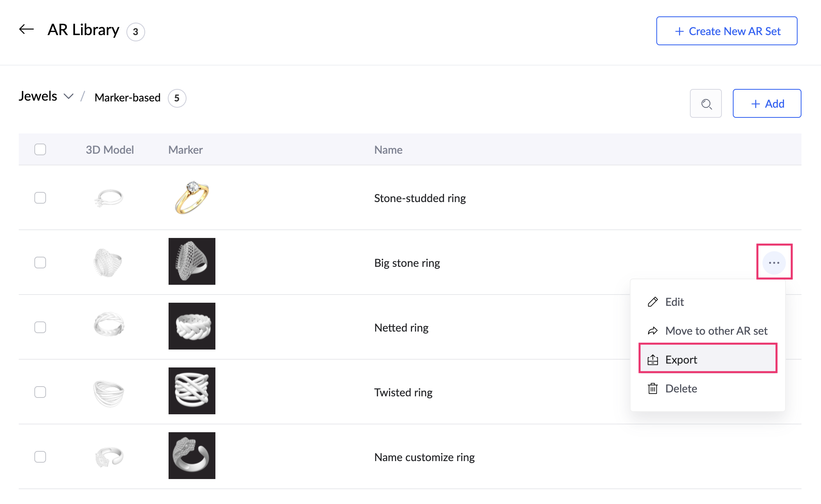
Task: Toggle the select-all checkbox in table header
Action: coord(40,149)
